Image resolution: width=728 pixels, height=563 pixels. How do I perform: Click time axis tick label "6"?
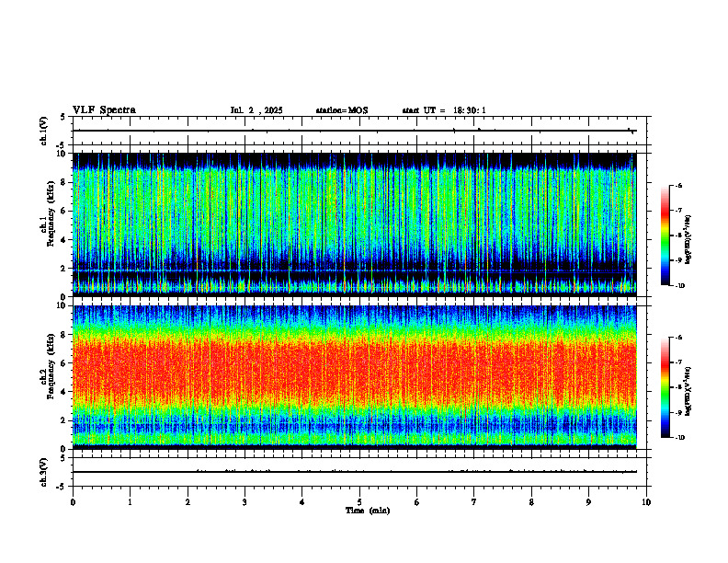pyautogui.click(x=417, y=502)
